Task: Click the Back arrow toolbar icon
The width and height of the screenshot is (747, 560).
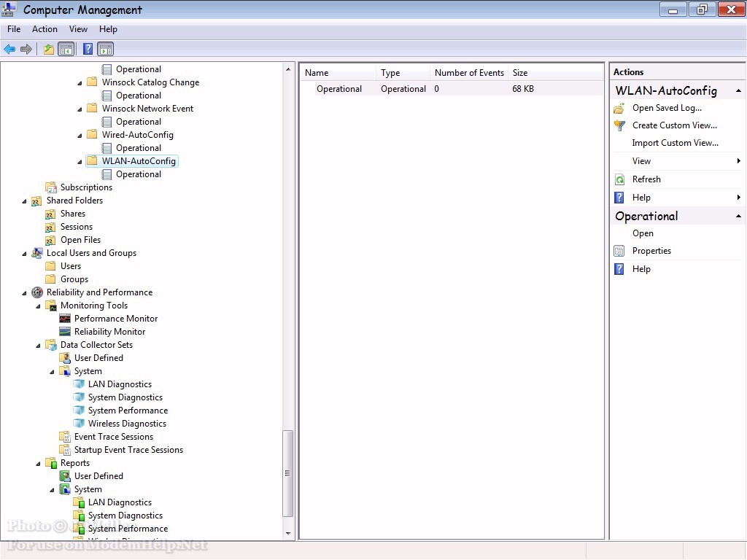Action: 9,49
